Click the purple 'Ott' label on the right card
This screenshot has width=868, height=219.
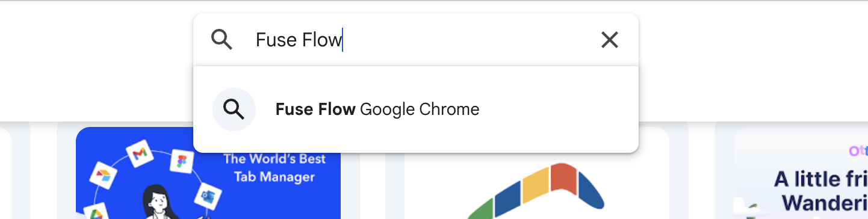pos(858,152)
